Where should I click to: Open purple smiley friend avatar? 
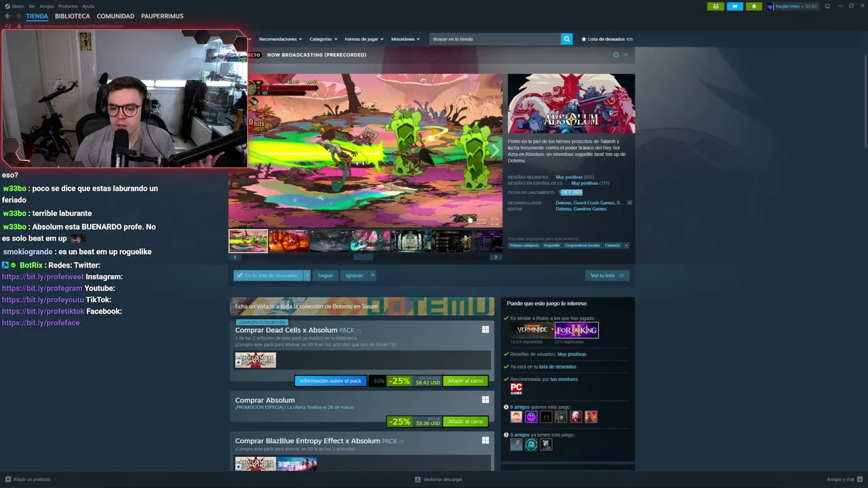(531, 417)
